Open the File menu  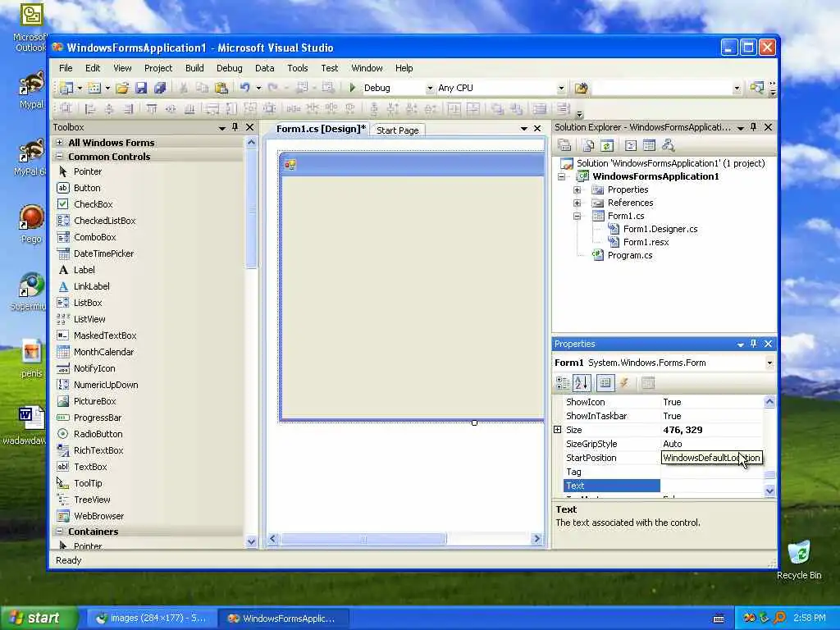66,68
